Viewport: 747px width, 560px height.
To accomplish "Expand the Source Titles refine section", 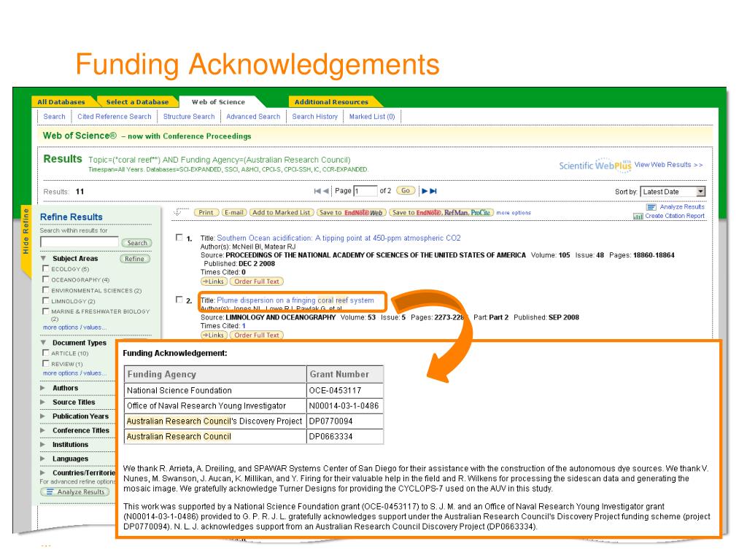I will tap(43, 402).
